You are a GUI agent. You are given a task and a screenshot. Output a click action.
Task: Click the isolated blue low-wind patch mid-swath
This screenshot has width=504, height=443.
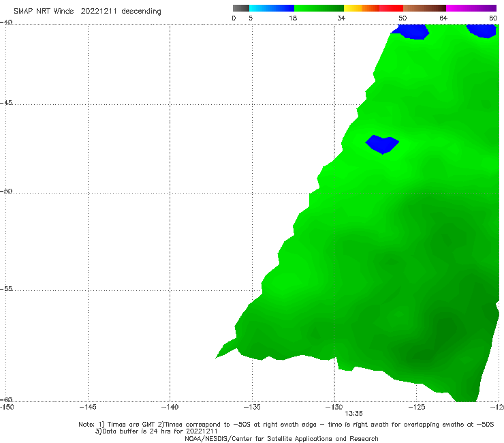(382, 144)
